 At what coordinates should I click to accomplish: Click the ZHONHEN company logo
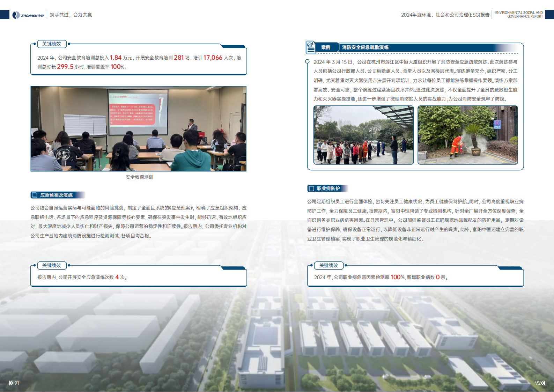point(28,15)
